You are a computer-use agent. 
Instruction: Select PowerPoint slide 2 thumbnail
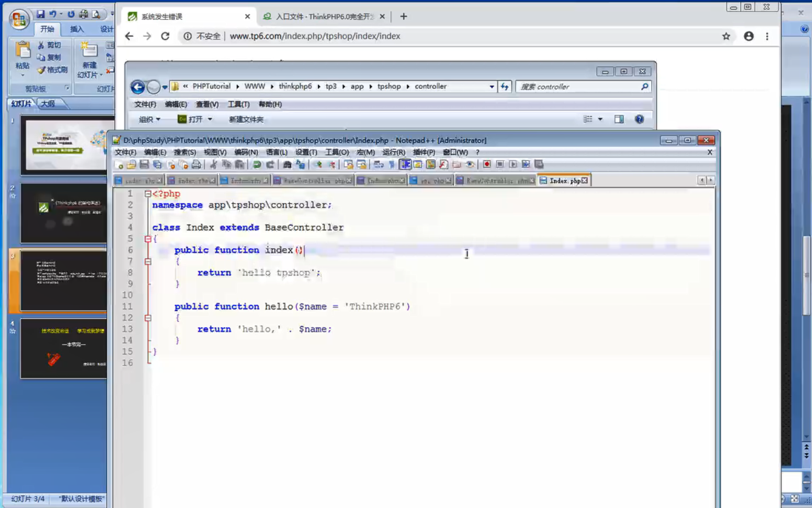[x=63, y=213]
